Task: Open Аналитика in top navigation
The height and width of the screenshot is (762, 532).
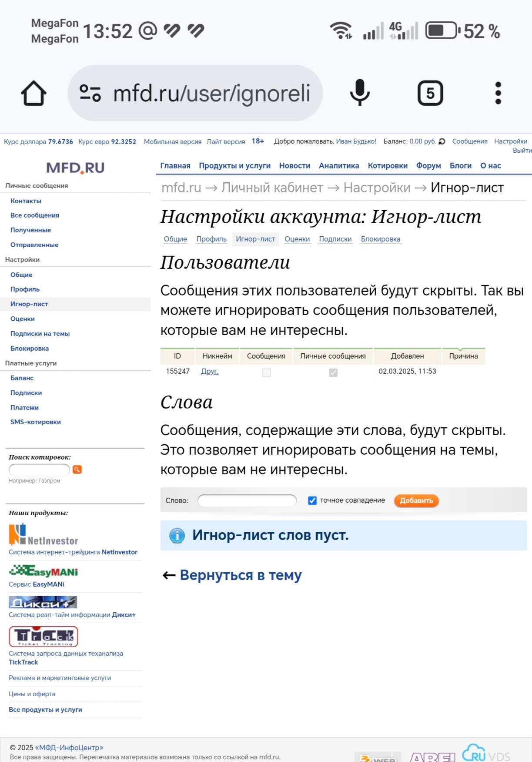Action: tap(339, 166)
